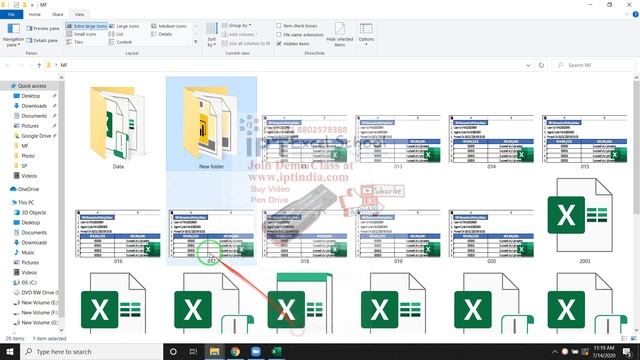
Task: Click the Search MF field
Action: point(594,65)
